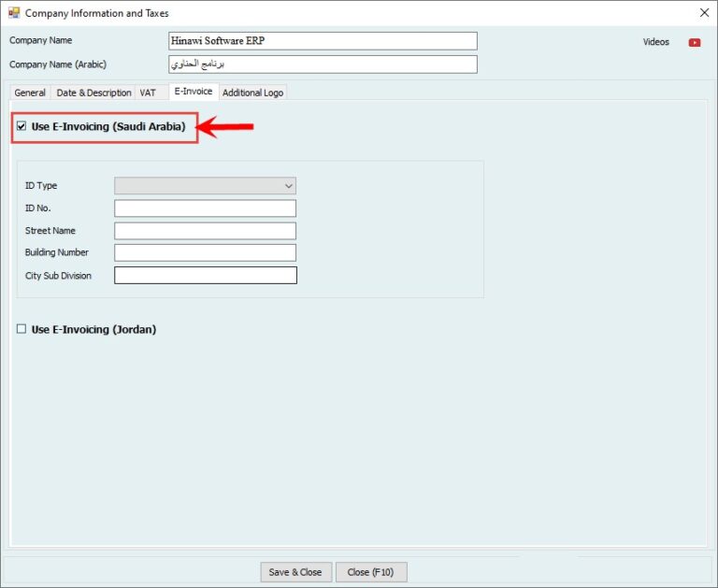
Task: Click the City Sub Division field
Action: pos(206,275)
